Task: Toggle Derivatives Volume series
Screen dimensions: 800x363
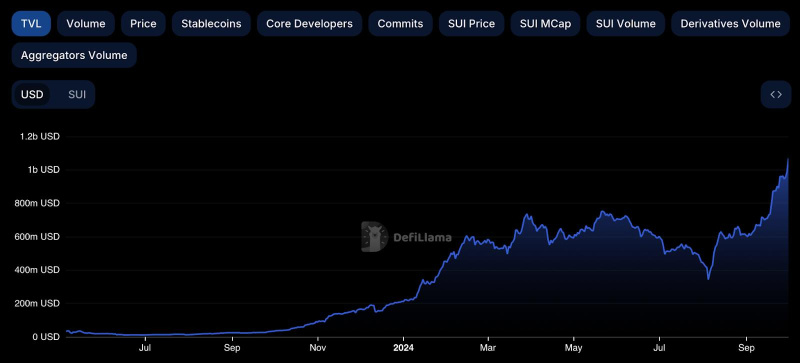Action: coord(731,23)
